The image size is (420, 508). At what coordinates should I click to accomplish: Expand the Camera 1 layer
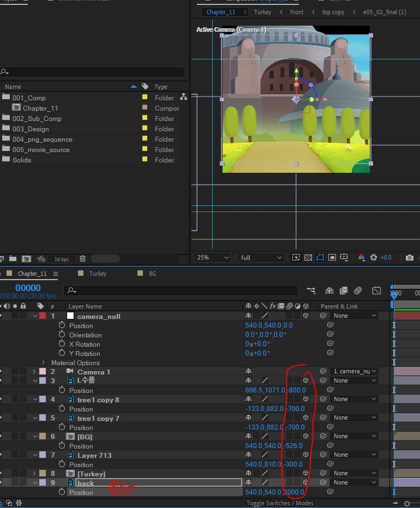tap(34, 372)
